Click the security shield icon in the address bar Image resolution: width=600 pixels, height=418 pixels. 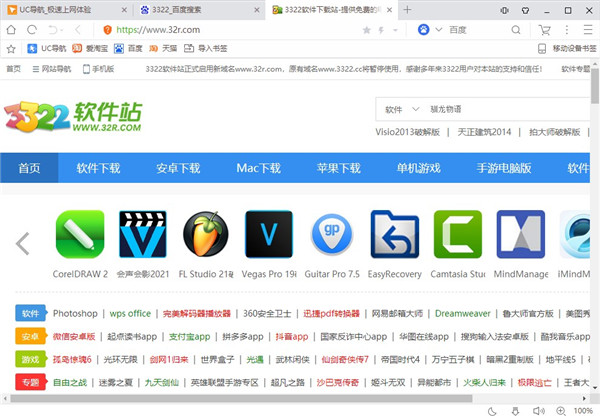click(x=108, y=29)
